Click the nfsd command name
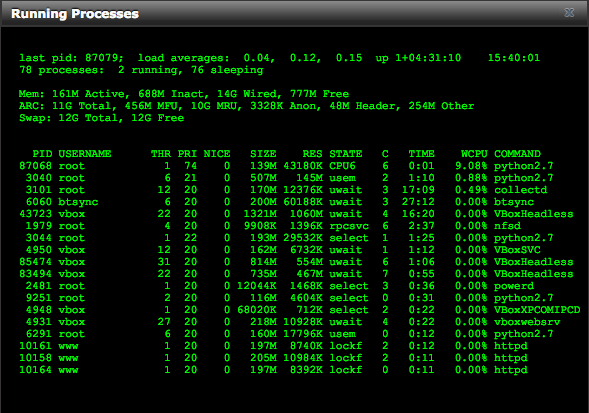This screenshot has width=589, height=413. pos(507,226)
